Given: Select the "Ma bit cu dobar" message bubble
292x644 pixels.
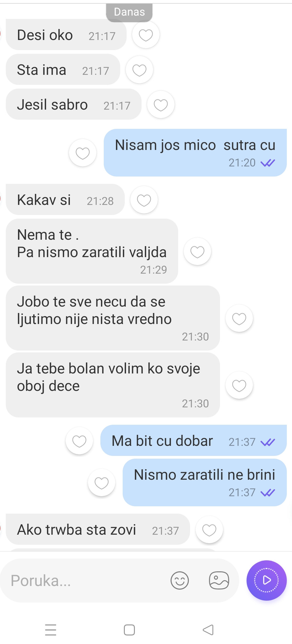Looking at the screenshot, I should tap(193, 440).
